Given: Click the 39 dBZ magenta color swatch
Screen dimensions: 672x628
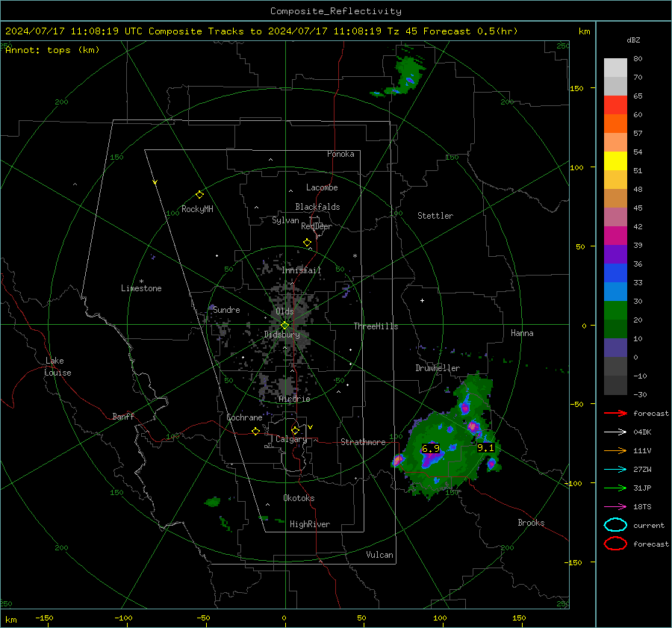Looking at the screenshot, I should tap(615, 235).
